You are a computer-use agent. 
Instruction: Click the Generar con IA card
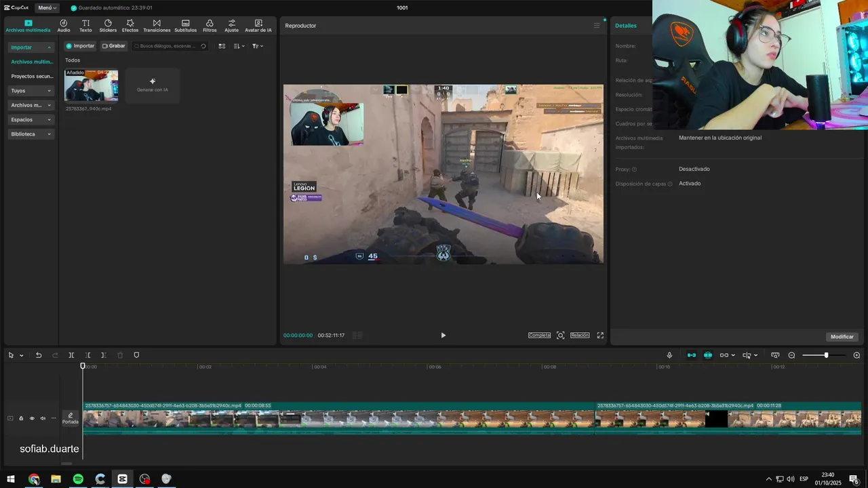(153, 85)
